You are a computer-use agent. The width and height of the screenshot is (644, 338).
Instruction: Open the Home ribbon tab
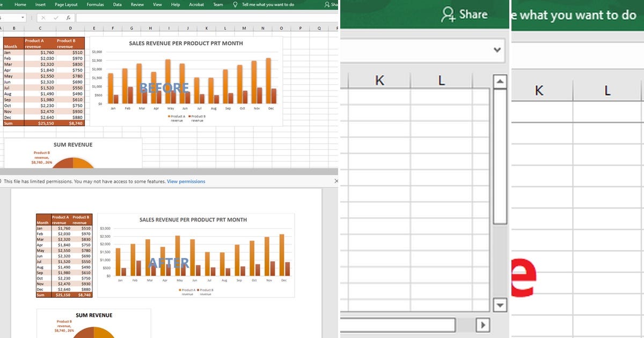coord(20,4)
